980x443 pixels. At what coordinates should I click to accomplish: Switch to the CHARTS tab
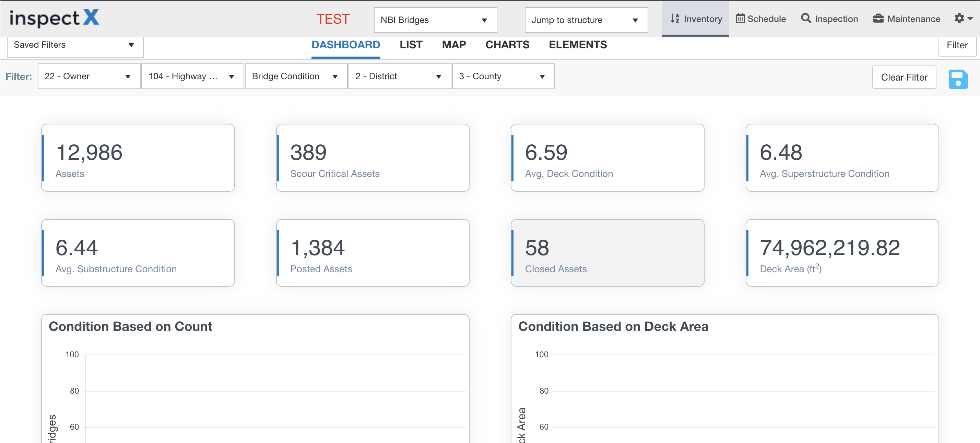coord(507,45)
